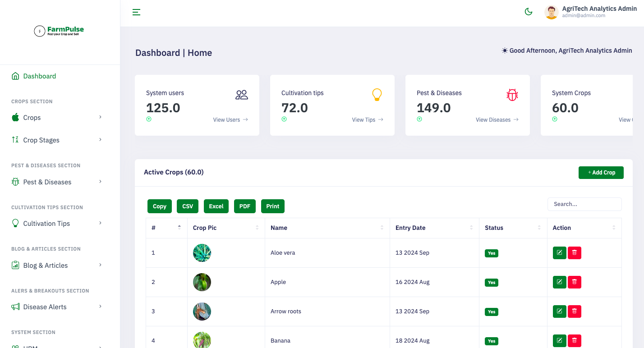Expand the Crop Stages submenu
The height and width of the screenshot is (348, 644).
click(57, 140)
